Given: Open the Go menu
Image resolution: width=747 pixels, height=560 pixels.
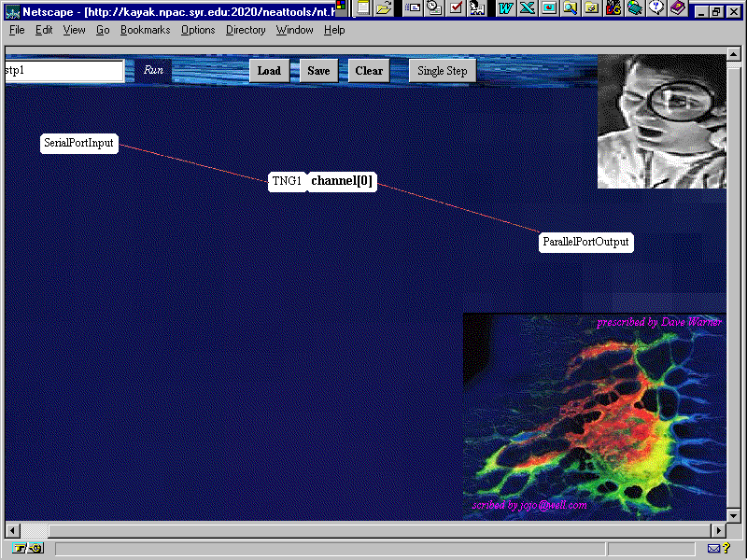Looking at the screenshot, I should 103,30.
